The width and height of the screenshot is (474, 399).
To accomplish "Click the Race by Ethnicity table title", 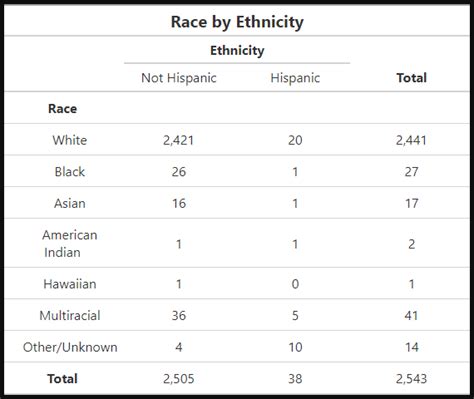I will [x=237, y=22].
